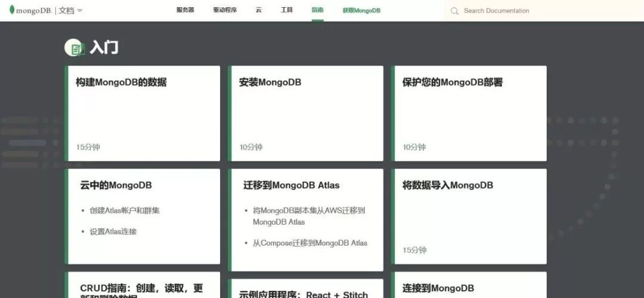Click 设置Atlas连接 link

pos(113,231)
